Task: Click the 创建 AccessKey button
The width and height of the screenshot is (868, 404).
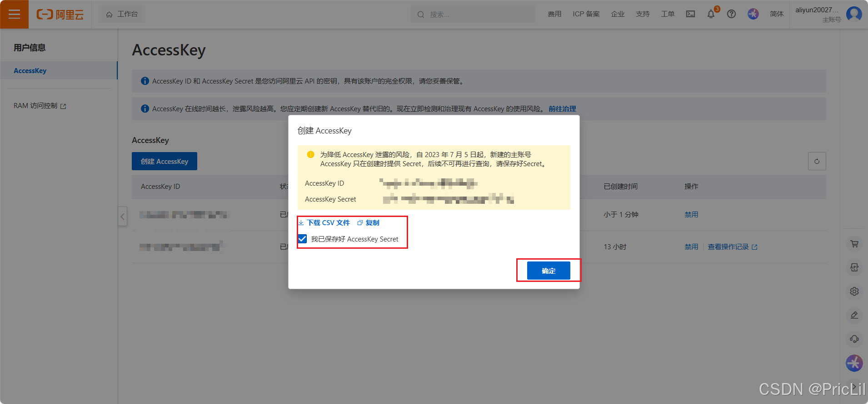Action: (x=165, y=161)
